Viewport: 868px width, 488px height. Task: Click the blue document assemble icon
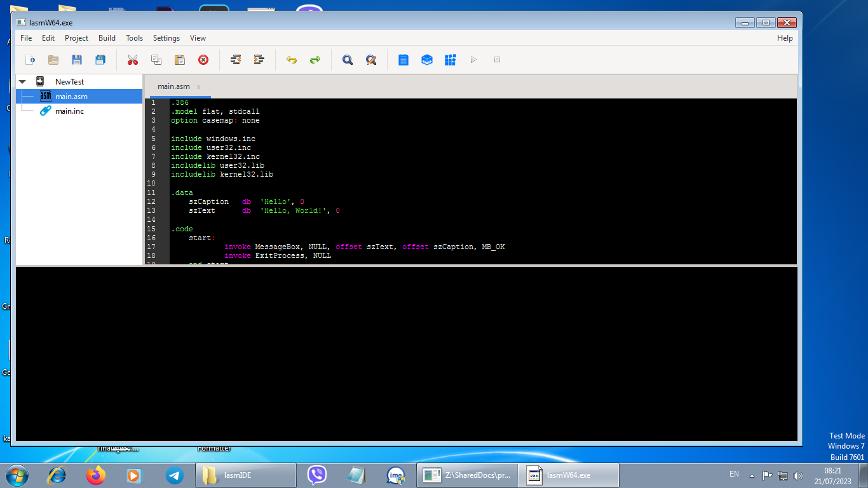(x=403, y=60)
